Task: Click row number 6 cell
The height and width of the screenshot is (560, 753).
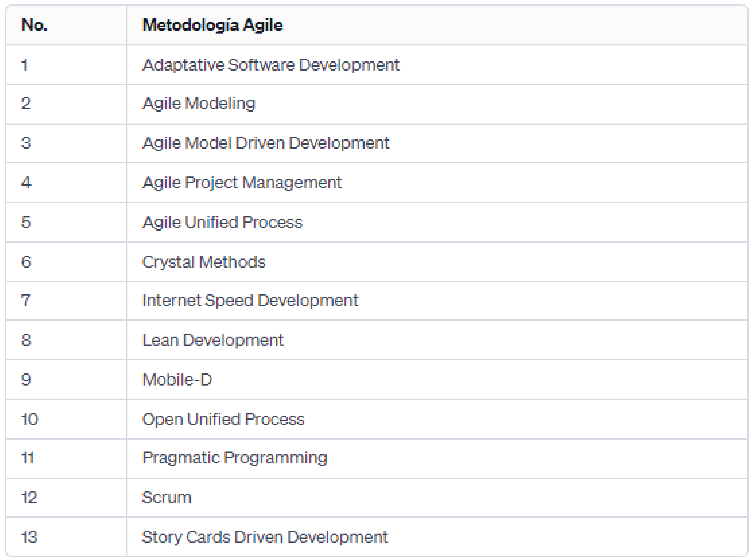Action: point(26,262)
